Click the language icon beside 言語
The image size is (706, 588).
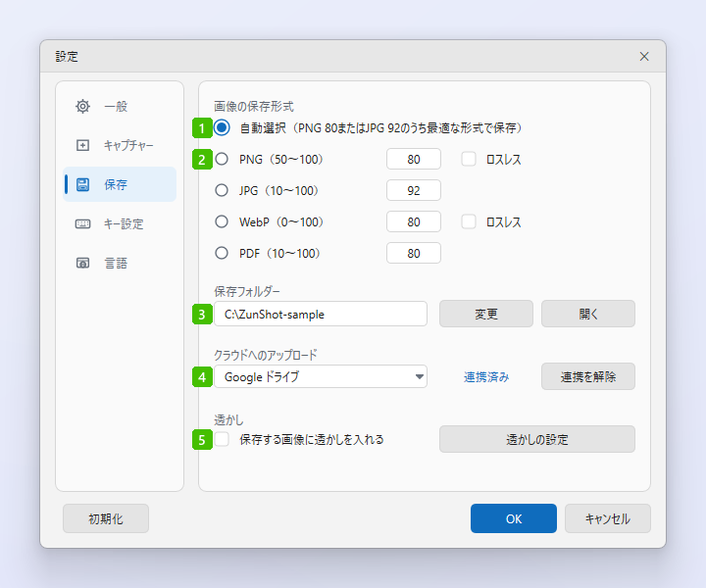(82, 263)
